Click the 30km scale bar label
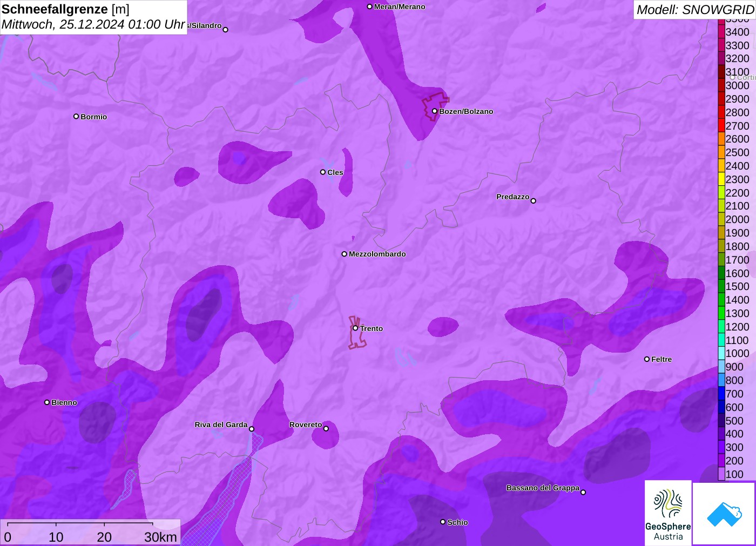Screen dimensions: 756x546 (160, 537)
